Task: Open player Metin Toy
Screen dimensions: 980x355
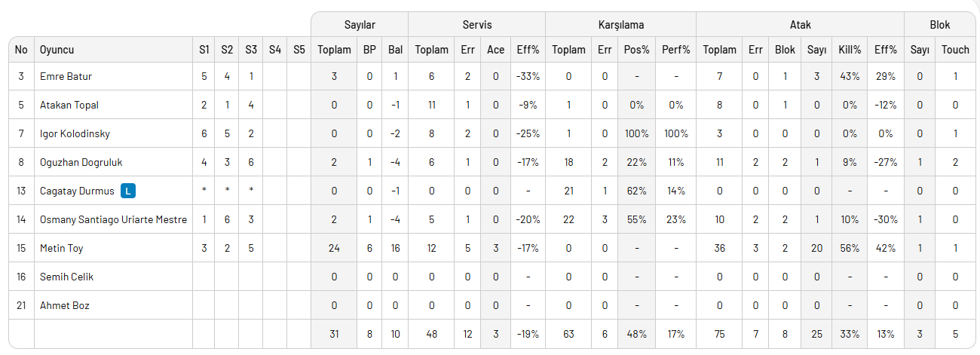Action: (62, 249)
